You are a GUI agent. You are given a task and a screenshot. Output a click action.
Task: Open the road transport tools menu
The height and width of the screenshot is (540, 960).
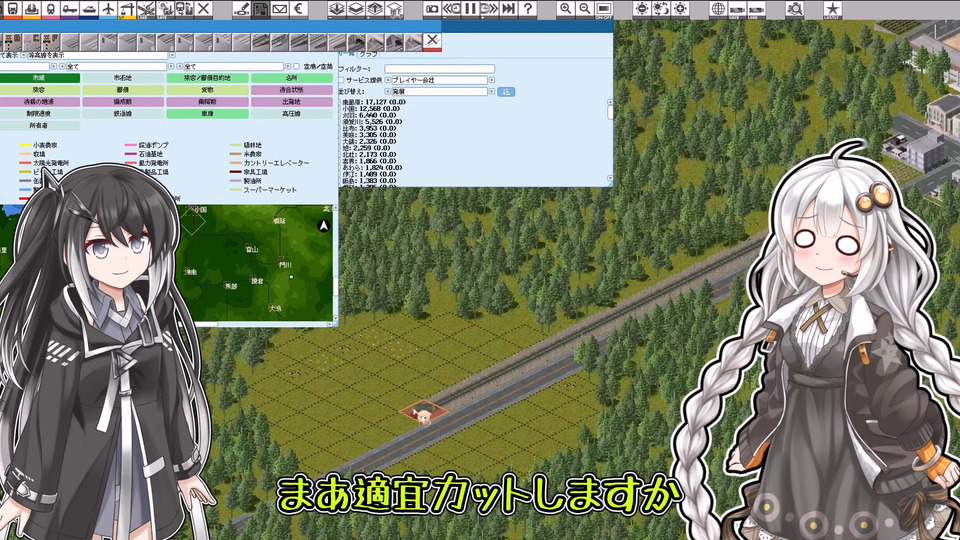pos(70,9)
